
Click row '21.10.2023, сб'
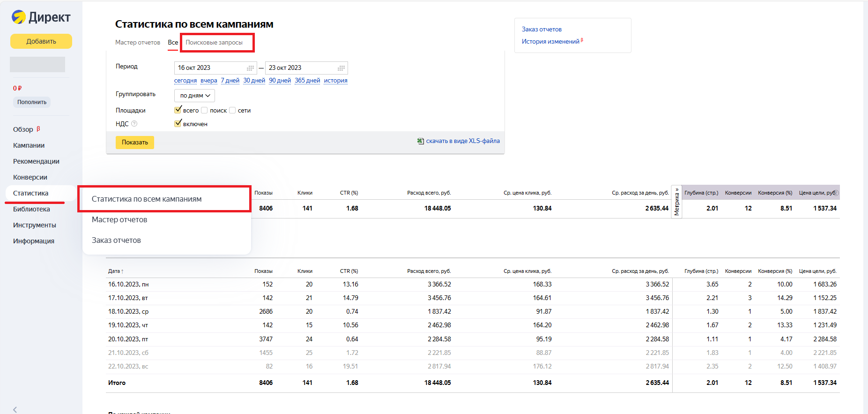[x=473, y=353]
